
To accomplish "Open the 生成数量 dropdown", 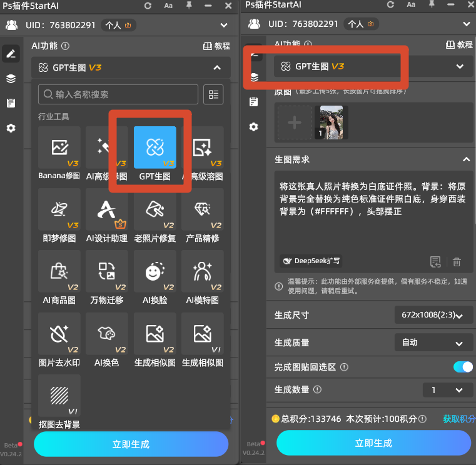I will point(448,390).
